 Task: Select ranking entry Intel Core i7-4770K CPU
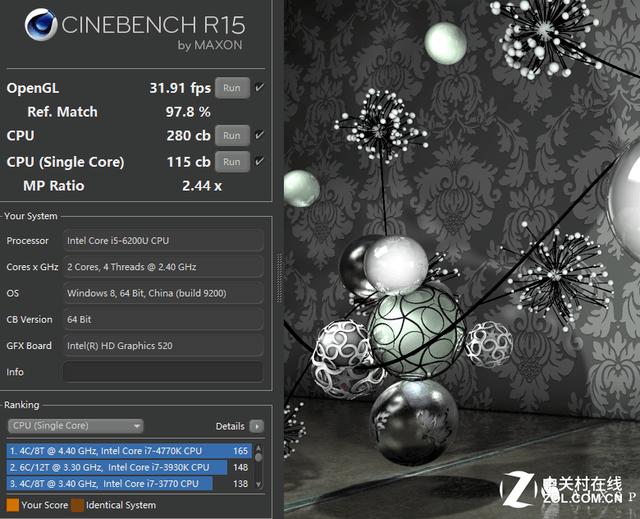[129, 451]
